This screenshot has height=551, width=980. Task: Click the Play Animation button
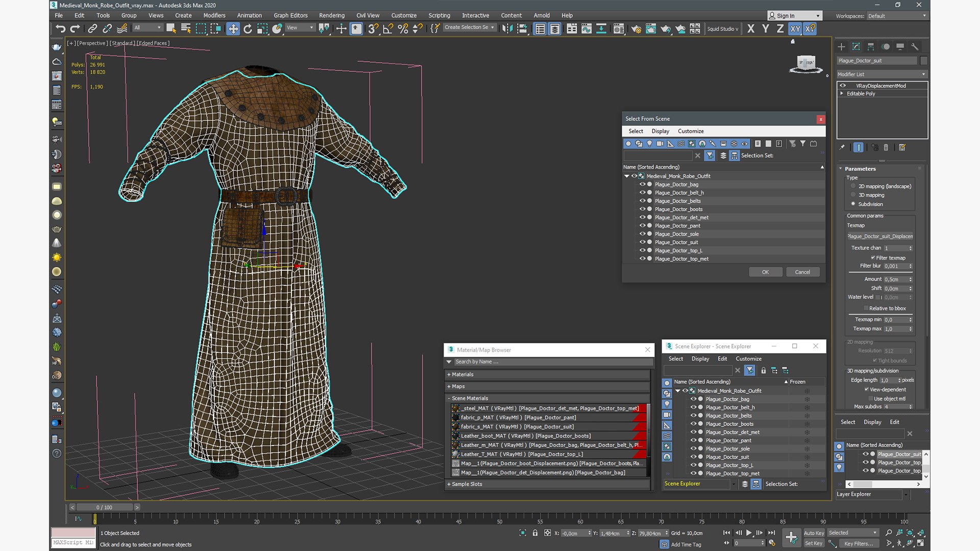click(749, 533)
